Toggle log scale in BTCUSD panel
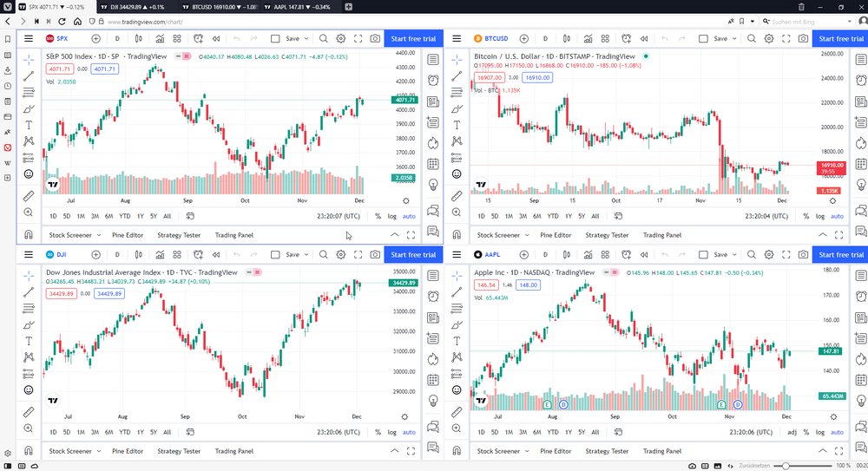The image size is (868, 471). tap(820, 216)
